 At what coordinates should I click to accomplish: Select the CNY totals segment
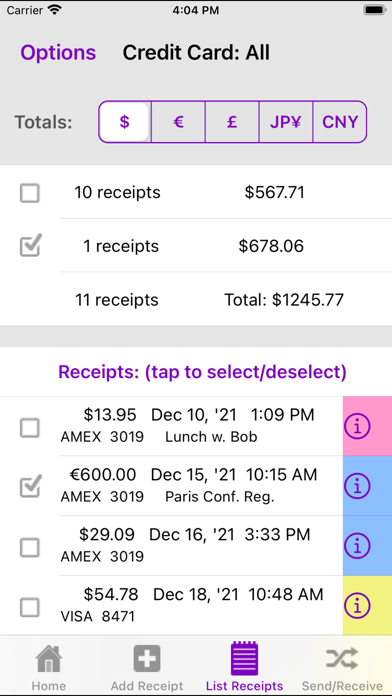(x=340, y=122)
